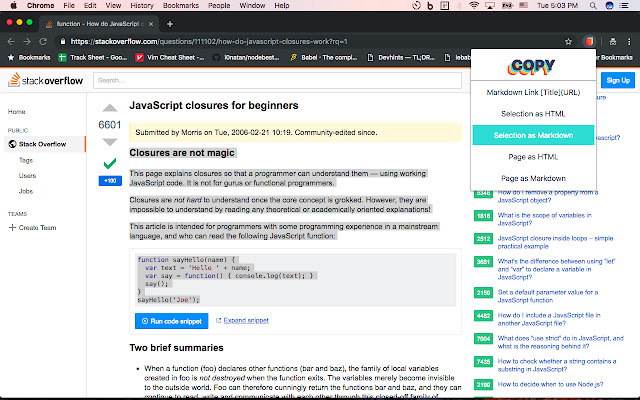
Task: Open Chrome's three-dot menu
Action: 629,42
